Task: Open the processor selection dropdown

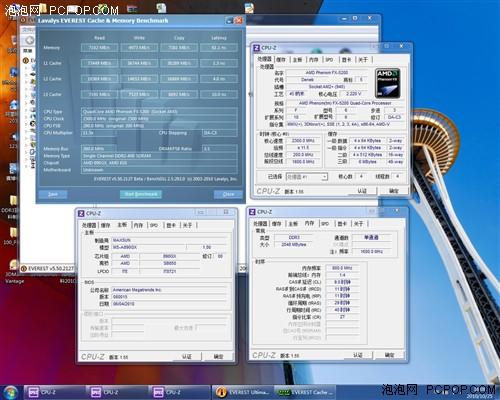Action: pyautogui.click(x=307, y=177)
